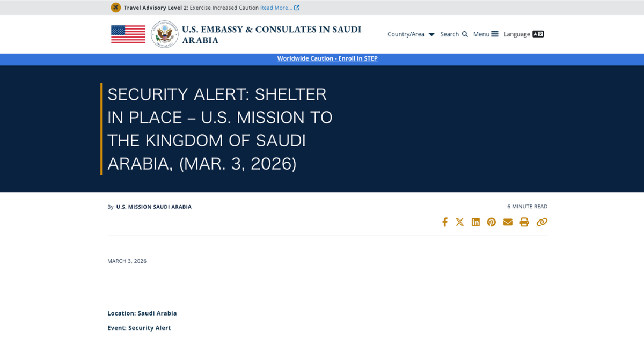The height and width of the screenshot is (337, 644).
Task: Print the page using printer icon
Action: 524,222
